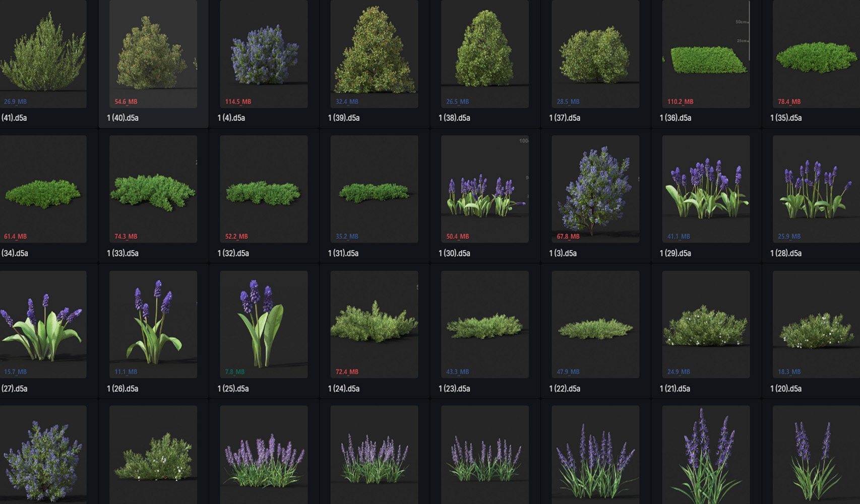The width and height of the screenshot is (860, 504).
Task: Click the 1 (29).d5a hyacinth thumbnail
Action: 706,189
